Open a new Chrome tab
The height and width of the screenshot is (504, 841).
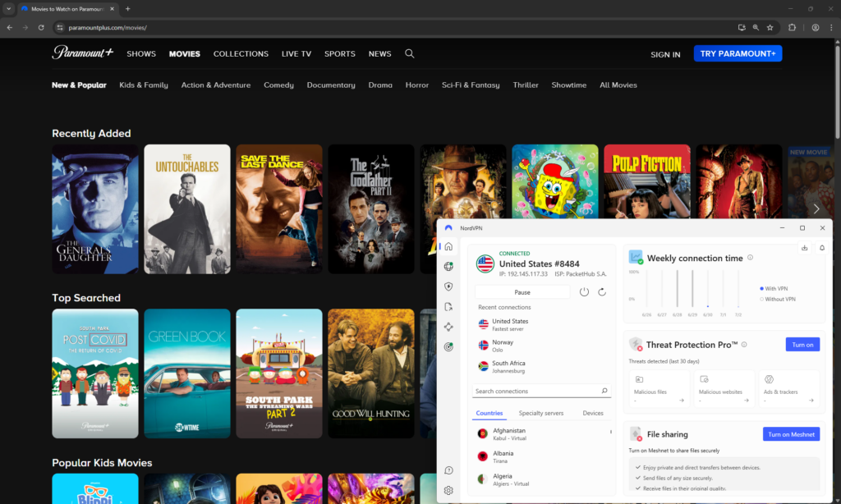click(127, 8)
